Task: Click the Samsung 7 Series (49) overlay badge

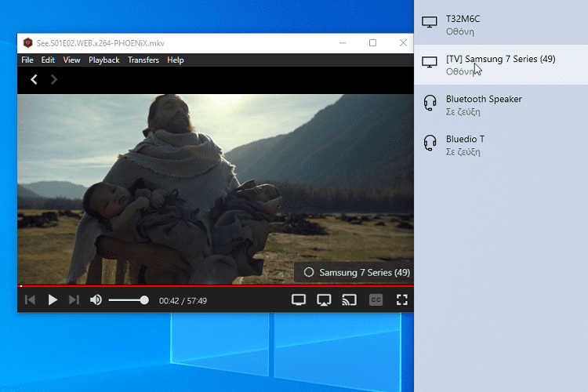Action: pos(354,272)
